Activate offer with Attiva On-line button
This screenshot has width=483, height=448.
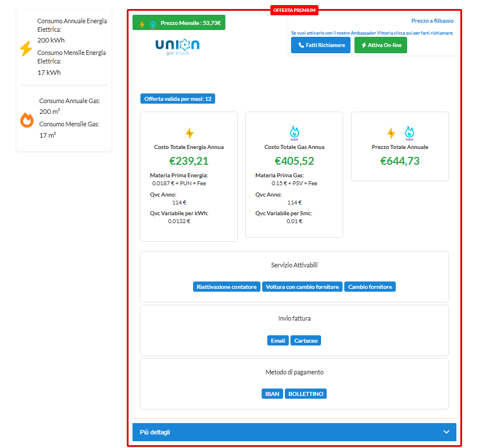coord(381,45)
